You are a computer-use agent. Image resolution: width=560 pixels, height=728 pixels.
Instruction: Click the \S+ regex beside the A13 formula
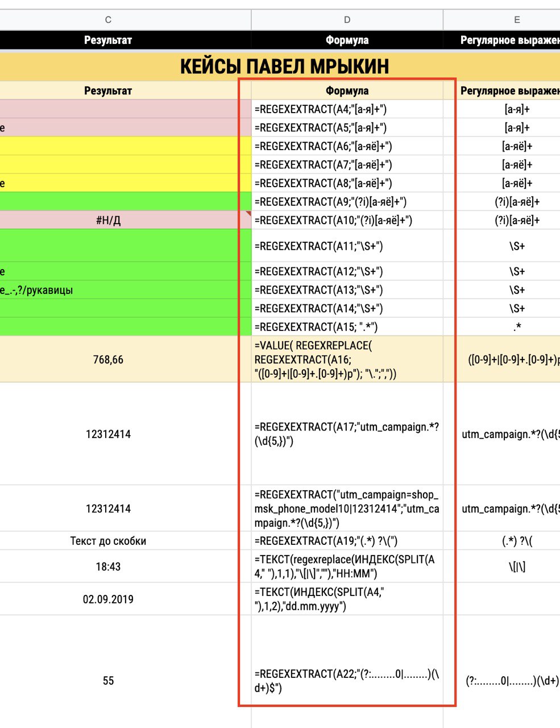[x=501, y=289]
